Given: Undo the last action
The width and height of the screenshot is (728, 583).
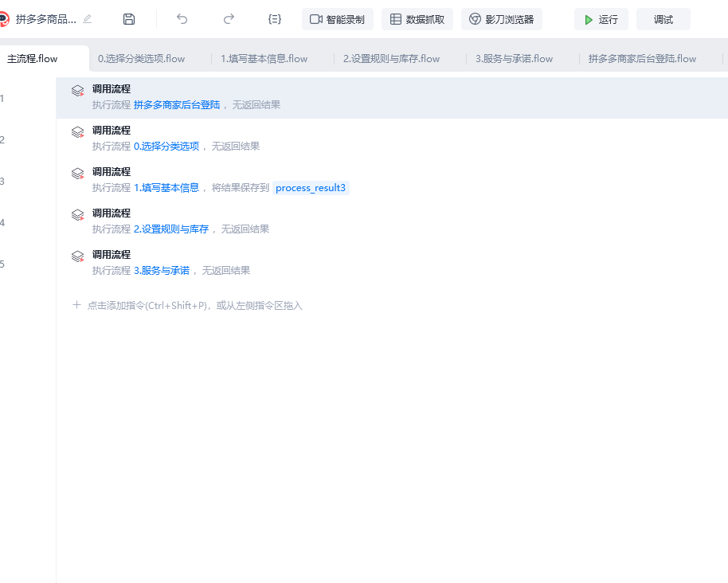Looking at the screenshot, I should (x=182, y=19).
